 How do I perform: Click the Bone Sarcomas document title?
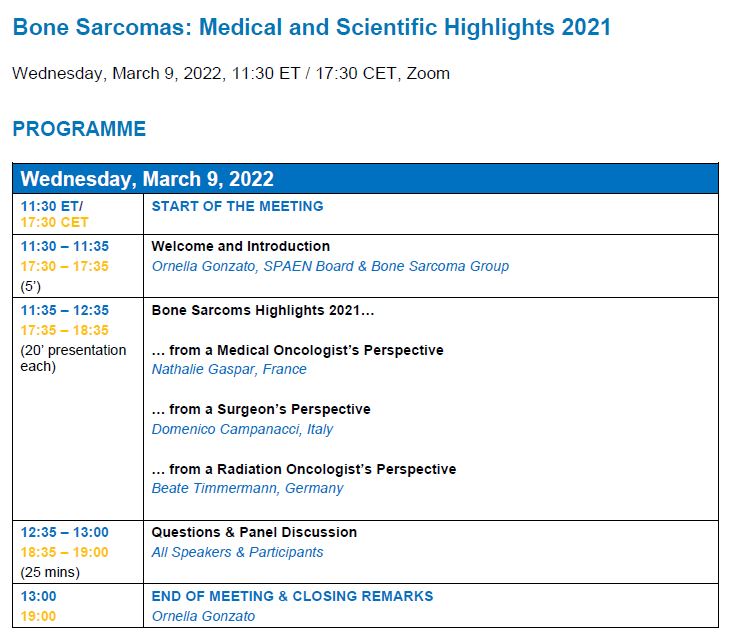click(311, 27)
